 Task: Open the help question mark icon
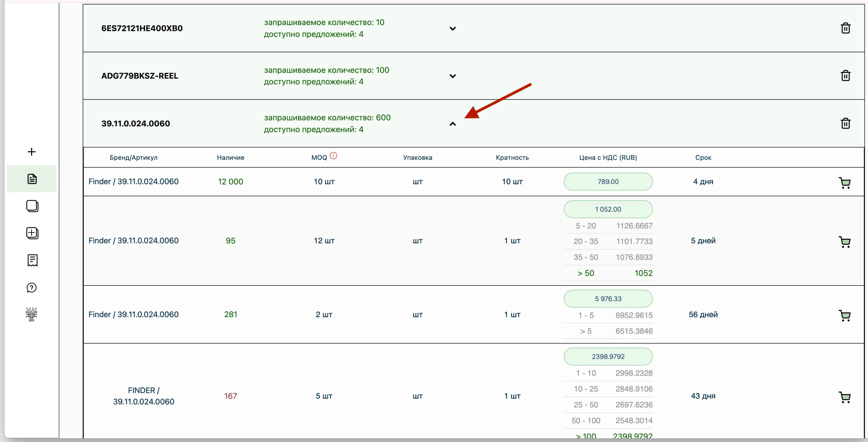[32, 288]
